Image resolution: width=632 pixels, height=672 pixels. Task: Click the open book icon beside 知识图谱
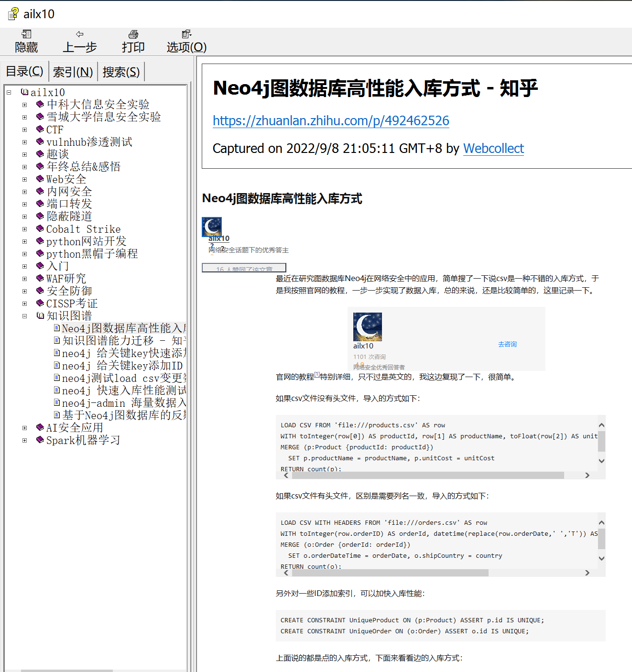click(x=40, y=315)
